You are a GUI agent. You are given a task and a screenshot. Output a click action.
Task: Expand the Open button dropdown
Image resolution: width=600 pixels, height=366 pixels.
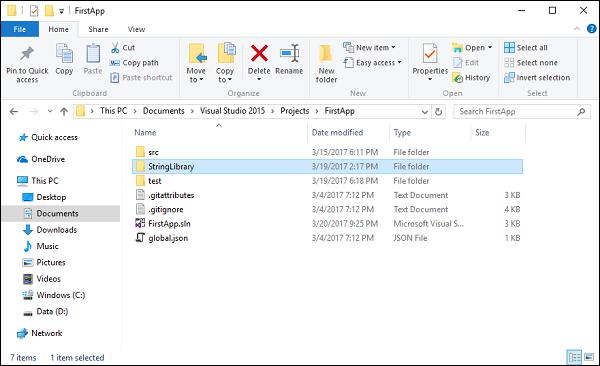pyautogui.click(x=490, y=48)
